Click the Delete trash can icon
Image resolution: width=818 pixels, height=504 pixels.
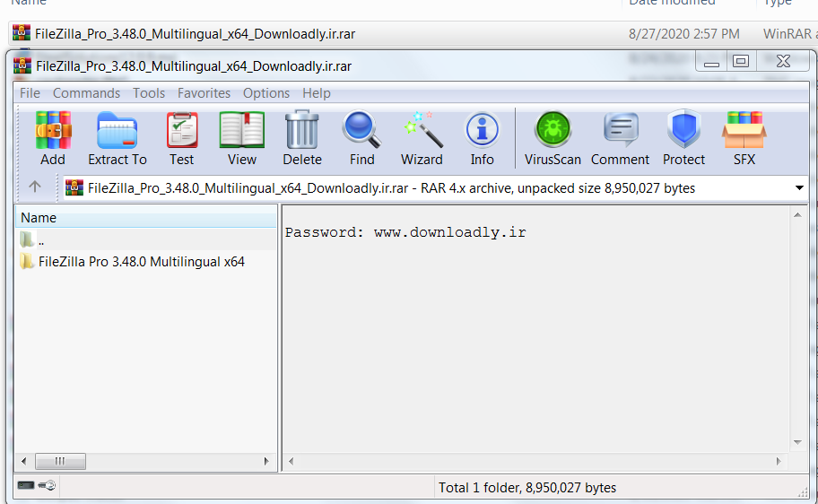[301, 130]
